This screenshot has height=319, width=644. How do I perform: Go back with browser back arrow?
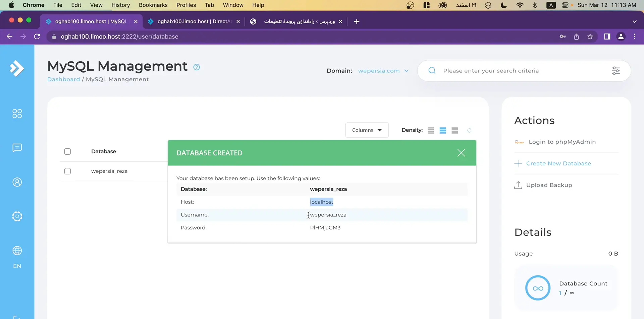click(x=9, y=37)
